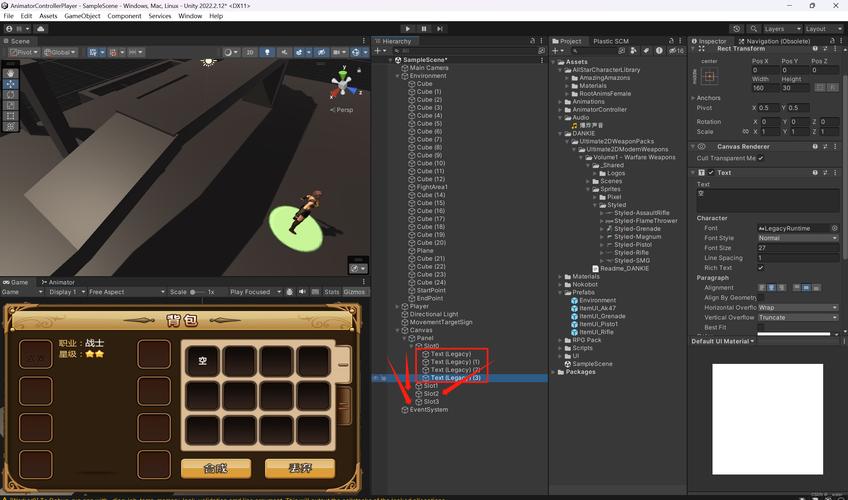
Task: Toggle the Text component enabled checkbox
Action: 711,173
